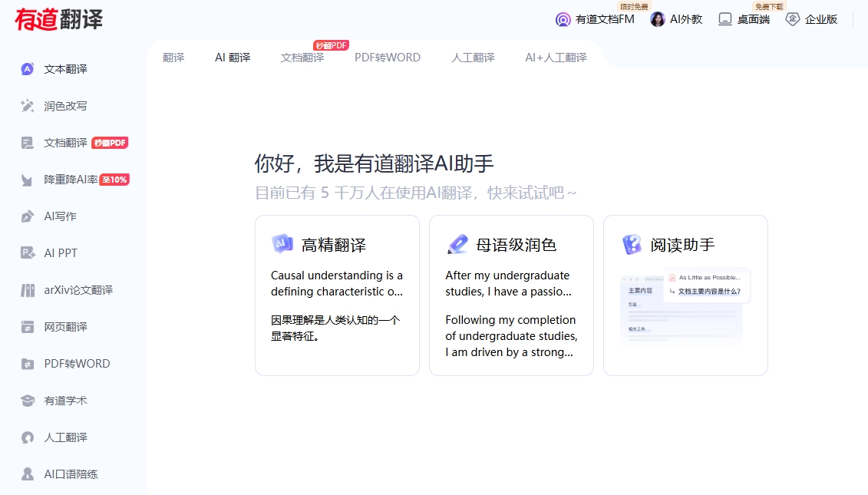Click the AI PPT sidebar icon
Viewport: 868px width, 495px height.
coord(28,253)
